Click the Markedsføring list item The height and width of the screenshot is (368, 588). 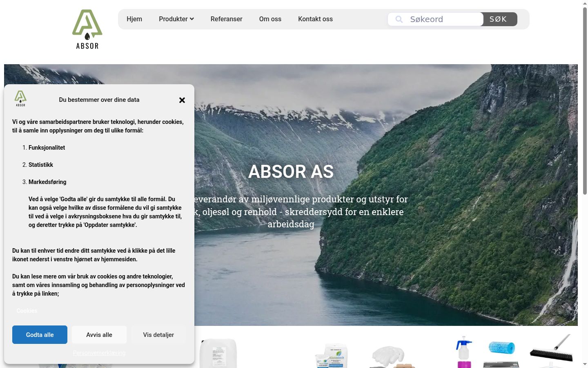point(47,182)
